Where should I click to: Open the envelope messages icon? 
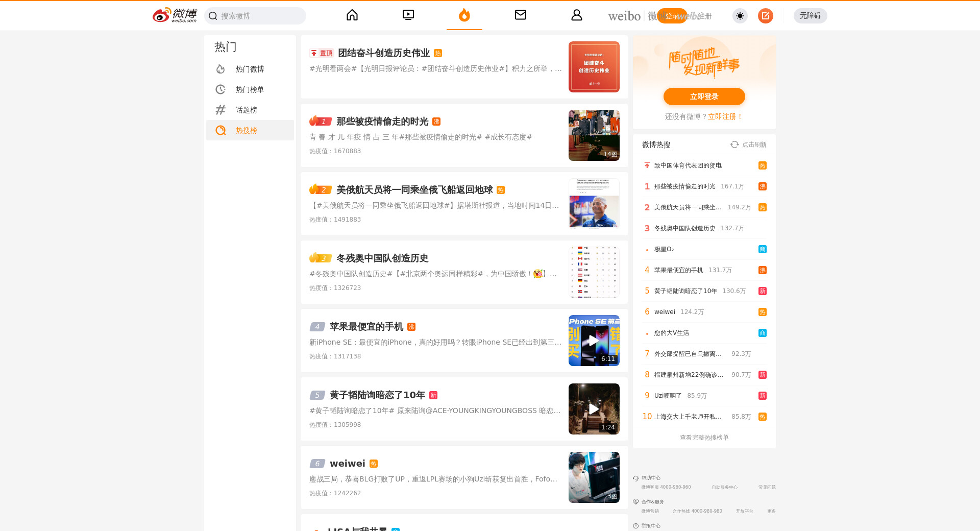(x=521, y=15)
